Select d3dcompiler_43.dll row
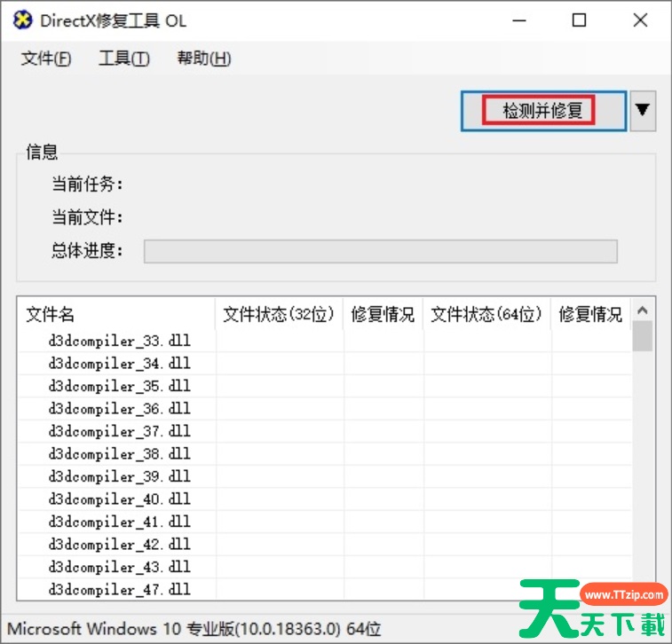The height and width of the screenshot is (644, 672). [x=325, y=568]
